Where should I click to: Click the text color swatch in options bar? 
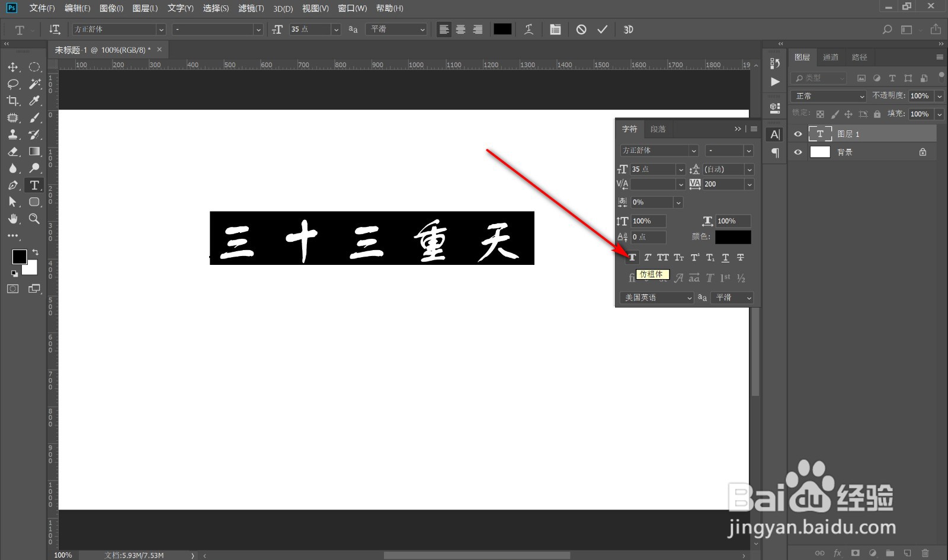(x=502, y=29)
